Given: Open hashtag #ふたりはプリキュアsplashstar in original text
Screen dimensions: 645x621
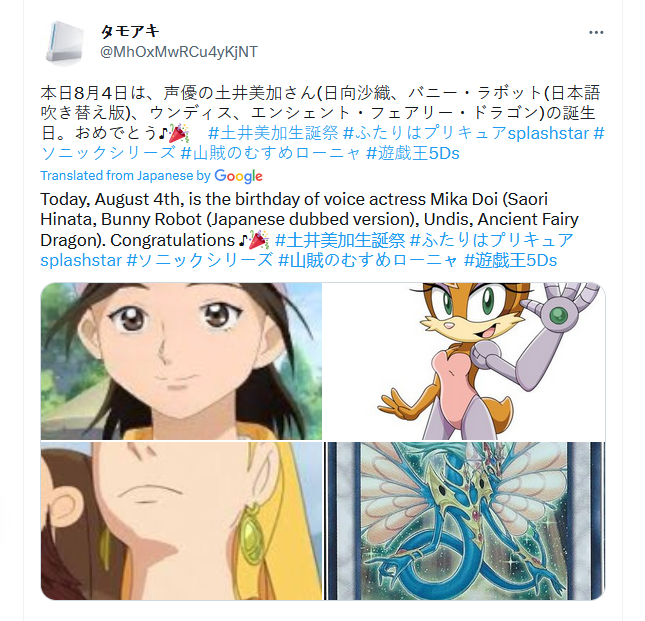Looking at the screenshot, I should [x=466, y=133].
